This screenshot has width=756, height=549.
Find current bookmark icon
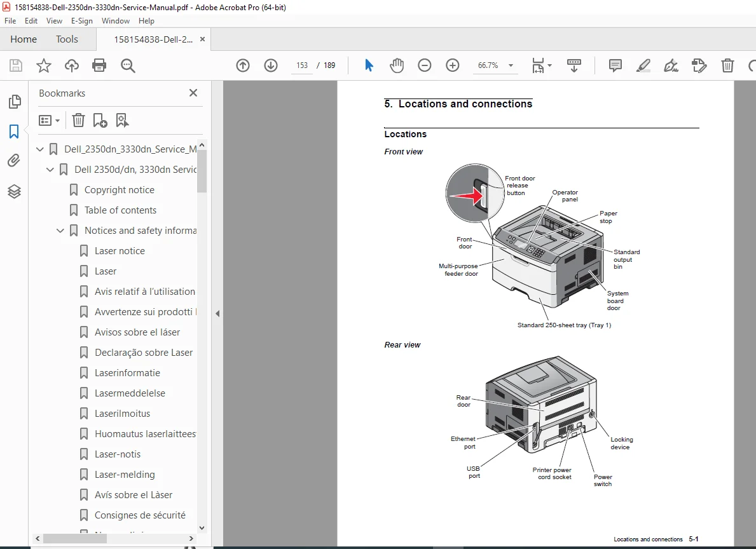122,120
